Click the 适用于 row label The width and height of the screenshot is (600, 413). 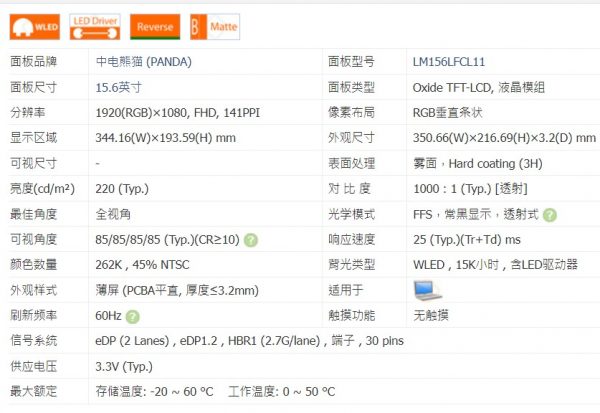[346, 290]
